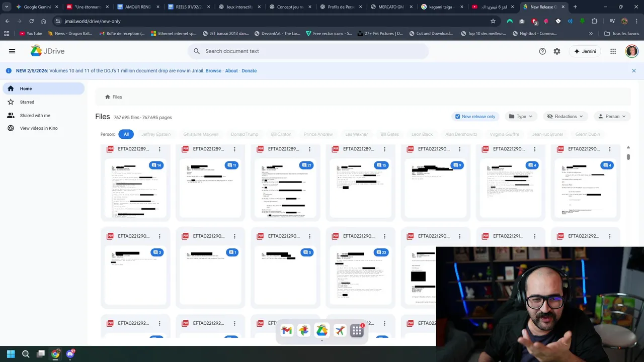Image resolution: width=644 pixels, height=362 pixels.
Task: Open the JPhotos pinwheel icon in dock
Action: click(303, 330)
